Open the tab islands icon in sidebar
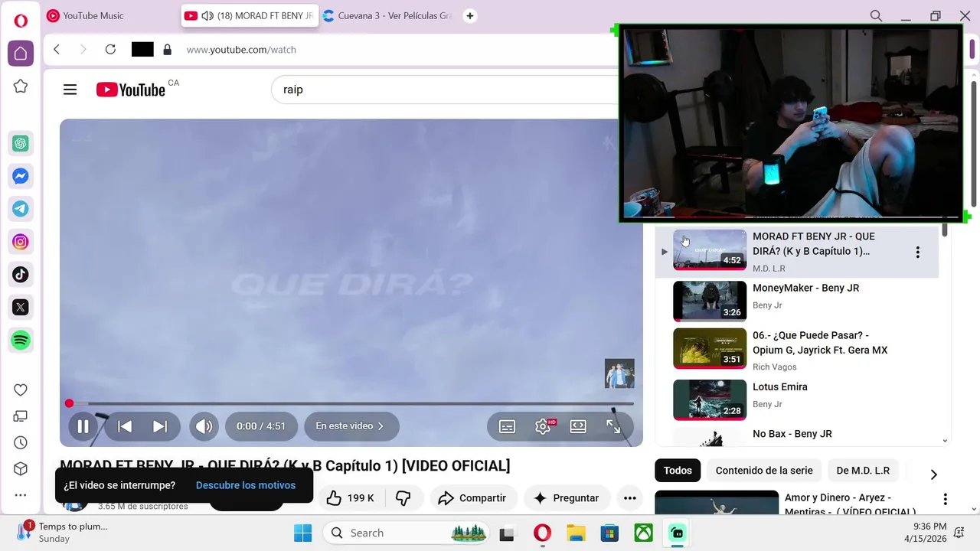Viewport: 980px width, 551px height. (21, 416)
